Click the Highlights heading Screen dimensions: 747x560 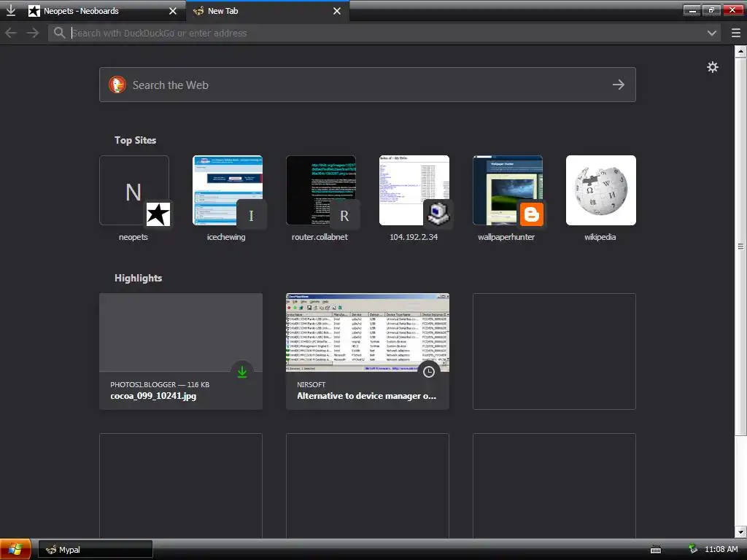[138, 278]
